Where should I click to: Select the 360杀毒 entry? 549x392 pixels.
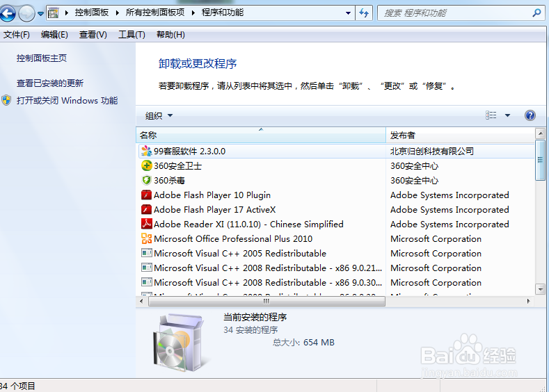[x=170, y=181]
